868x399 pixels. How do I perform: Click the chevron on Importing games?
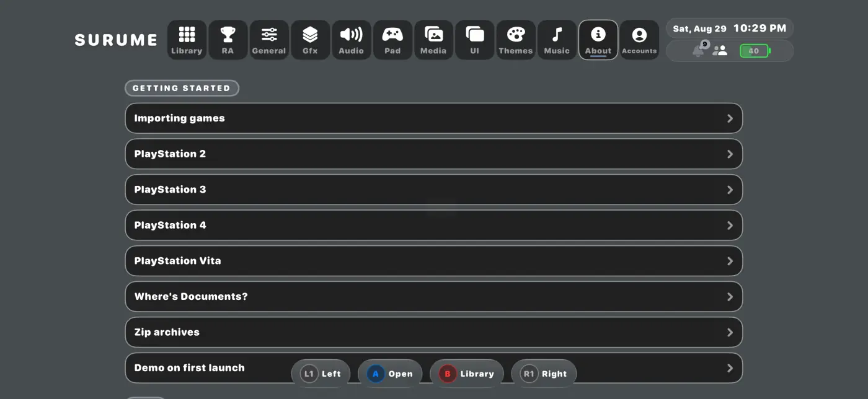pyautogui.click(x=730, y=118)
